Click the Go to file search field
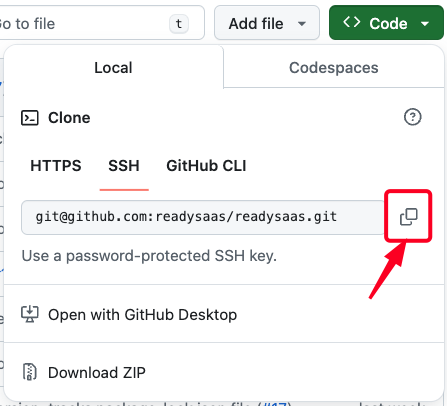 (x=100, y=23)
